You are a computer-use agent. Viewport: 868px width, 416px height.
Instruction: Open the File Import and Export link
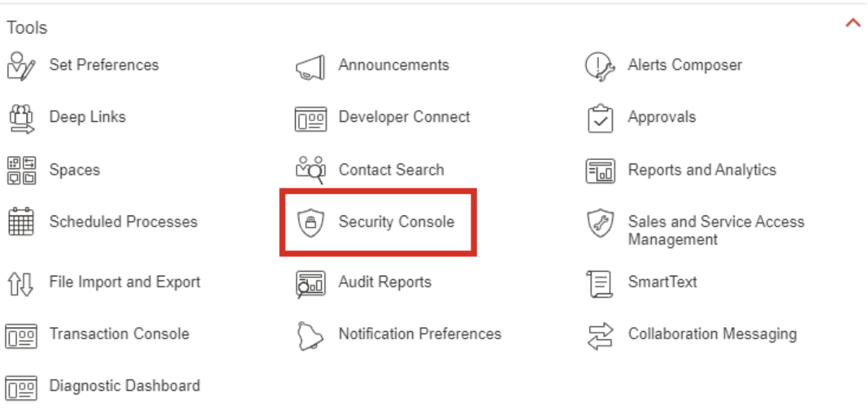[125, 282]
